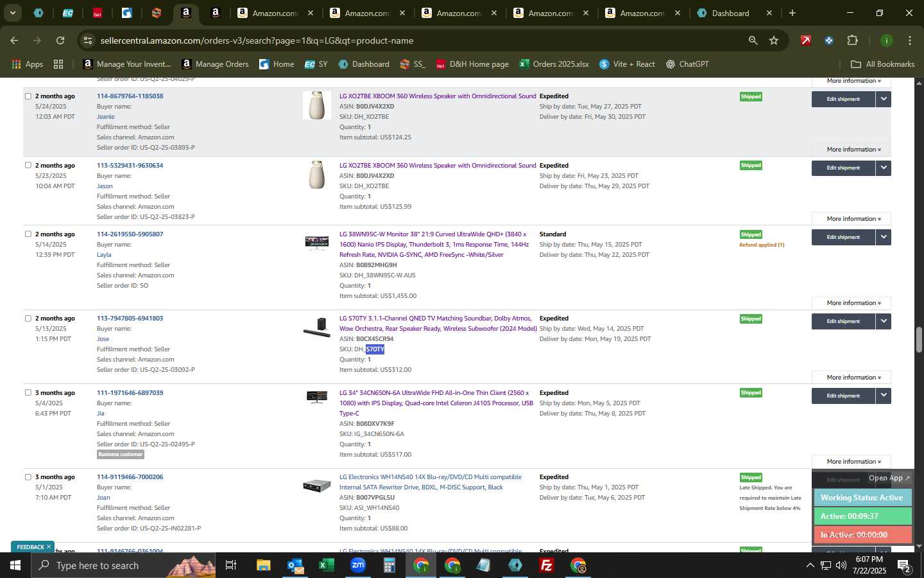Open order link 113-7947805-6941803
The image size is (924, 578).
pos(130,319)
